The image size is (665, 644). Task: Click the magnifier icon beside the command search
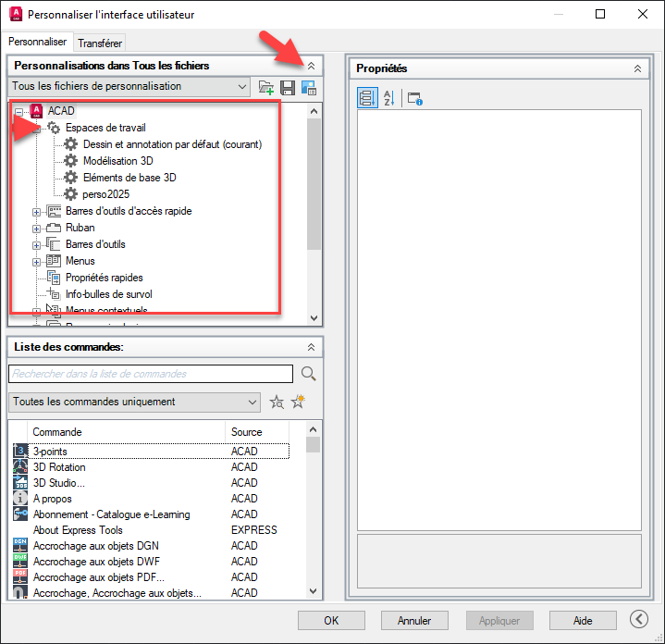308,374
